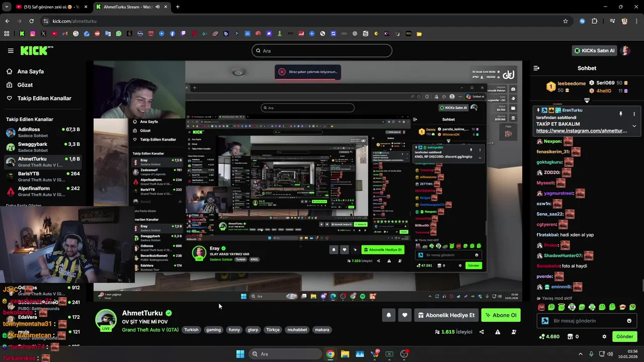Screen dimensions: 644x362
Task: Open user profile avatar menu
Action: pos(625,50)
